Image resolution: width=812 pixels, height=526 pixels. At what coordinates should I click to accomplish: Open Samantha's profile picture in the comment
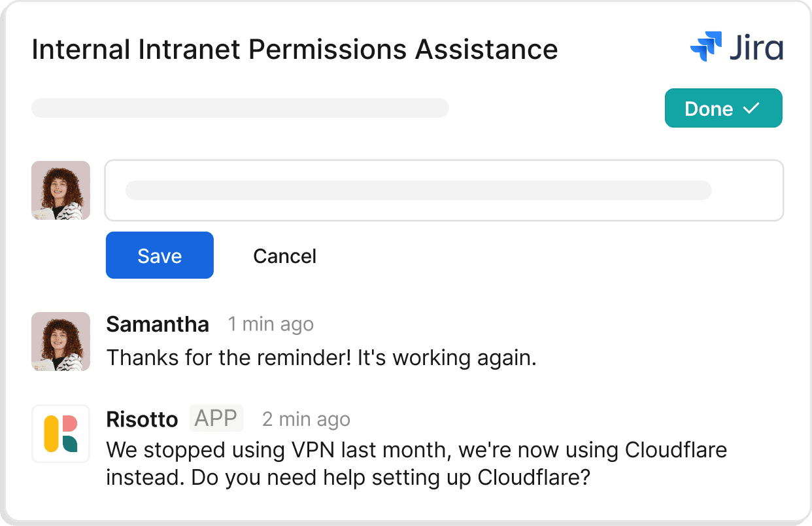[x=61, y=342]
